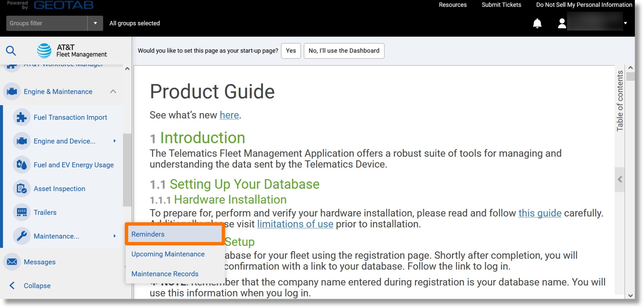Select Upcoming Maintenance from the submenu
The height and width of the screenshot is (308, 644).
(x=168, y=254)
